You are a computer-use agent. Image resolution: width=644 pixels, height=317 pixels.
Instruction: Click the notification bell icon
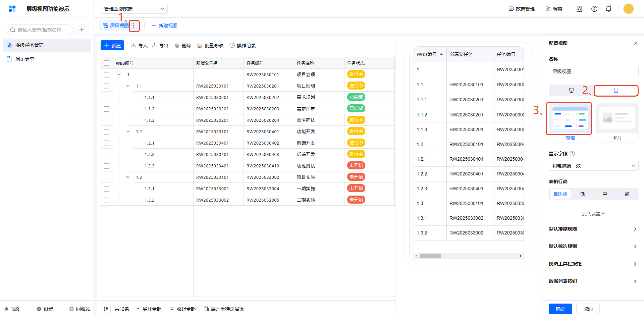pyautogui.click(x=608, y=9)
